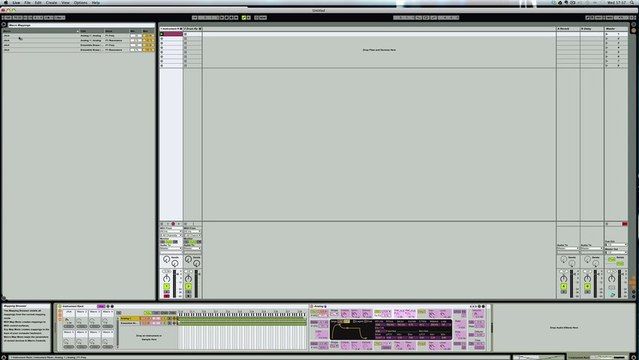639x360 pixels.
Task: Toggle B Delay track activator button
Action: tap(587, 287)
